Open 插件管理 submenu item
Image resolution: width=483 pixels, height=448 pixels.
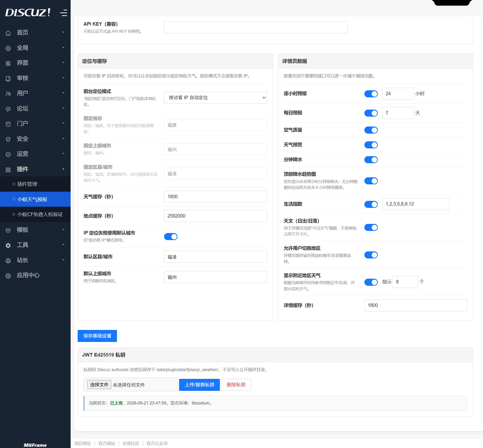(x=35, y=184)
